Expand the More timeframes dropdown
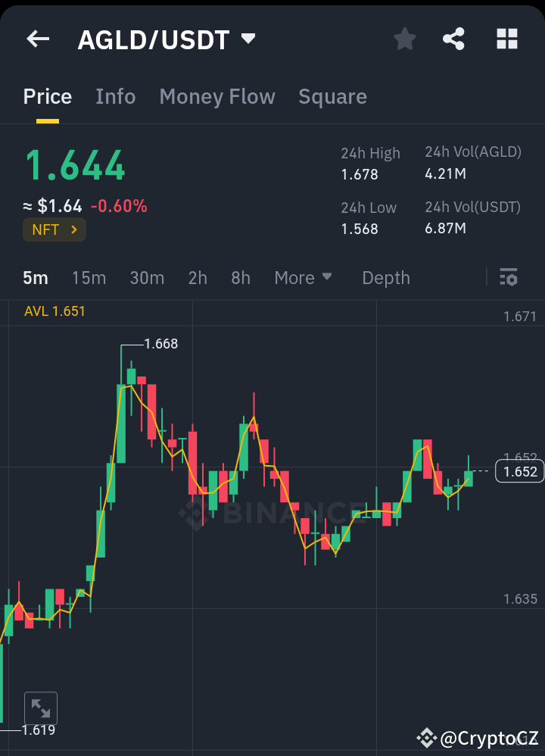 (x=303, y=278)
